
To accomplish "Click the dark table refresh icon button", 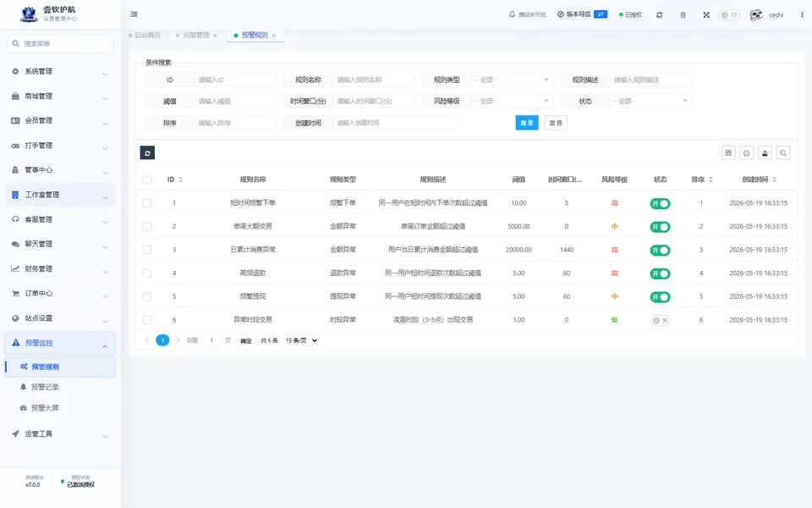I will (147, 153).
